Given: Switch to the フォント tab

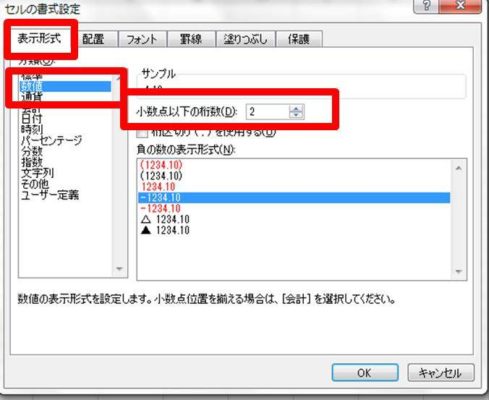Looking at the screenshot, I should click(x=142, y=39).
